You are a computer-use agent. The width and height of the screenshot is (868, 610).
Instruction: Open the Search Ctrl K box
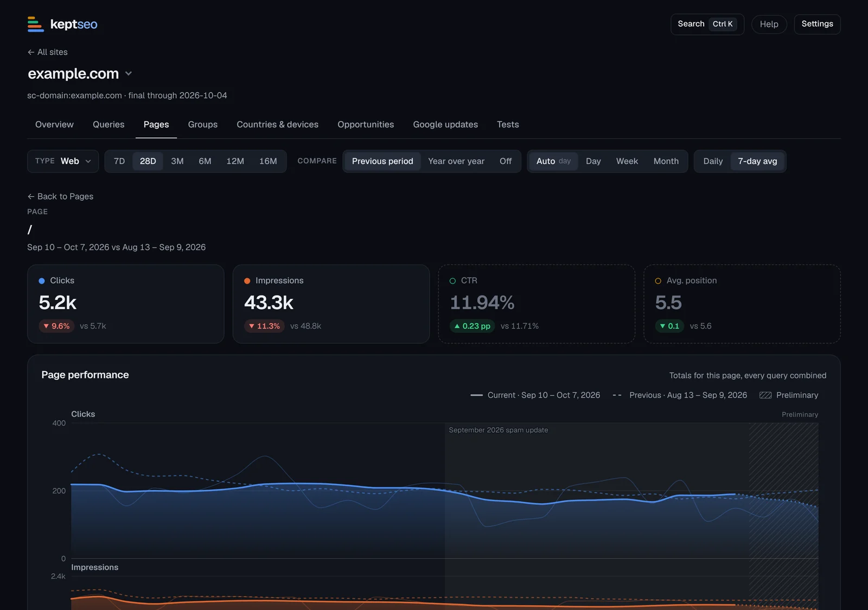[x=707, y=24]
